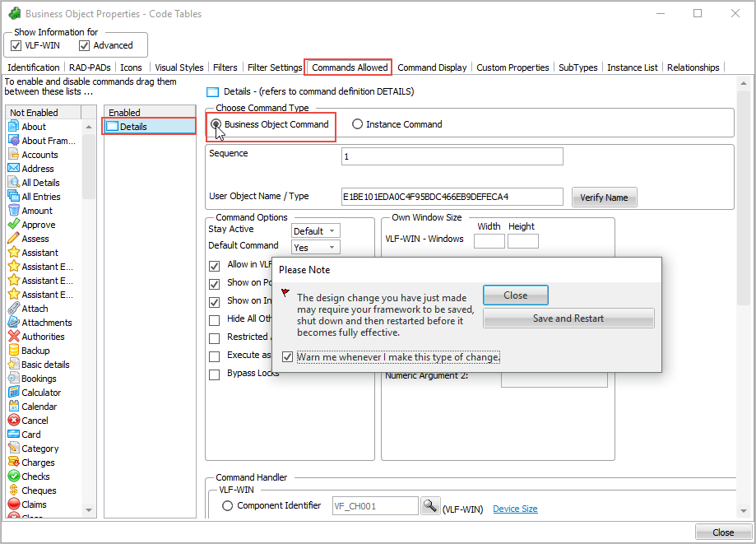Image resolution: width=756 pixels, height=544 pixels.
Task: Open the Visual Styles tab
Action: (x=179, y=67)
